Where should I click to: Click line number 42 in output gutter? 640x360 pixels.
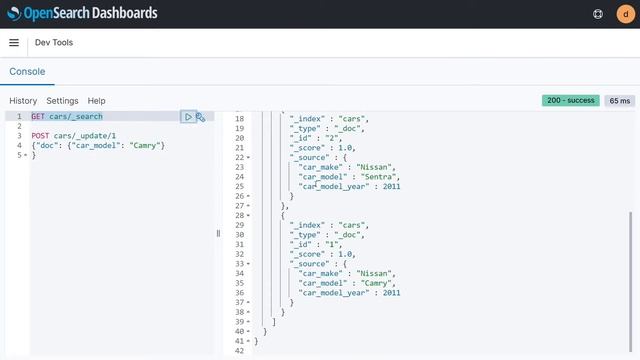(240, 351)
